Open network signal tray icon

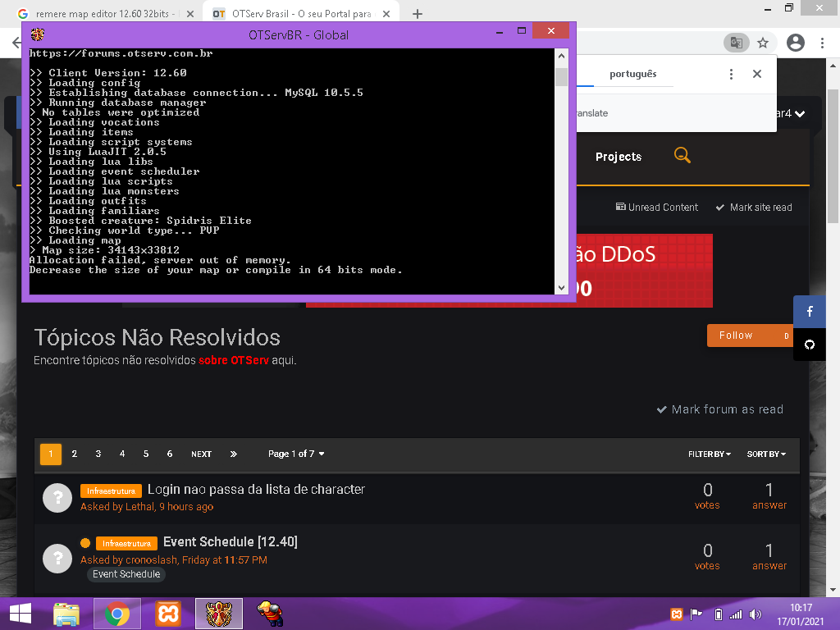point(736,614)
